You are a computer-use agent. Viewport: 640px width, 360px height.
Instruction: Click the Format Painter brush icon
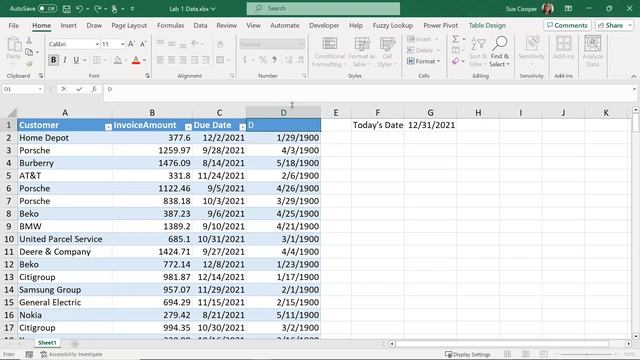(x=29, y=64)
